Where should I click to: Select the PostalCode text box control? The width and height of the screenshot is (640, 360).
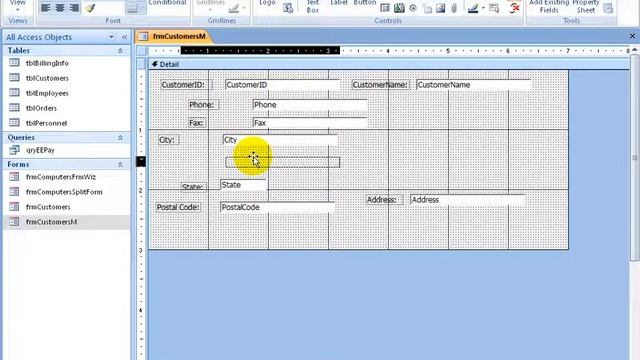pos(277,207)
